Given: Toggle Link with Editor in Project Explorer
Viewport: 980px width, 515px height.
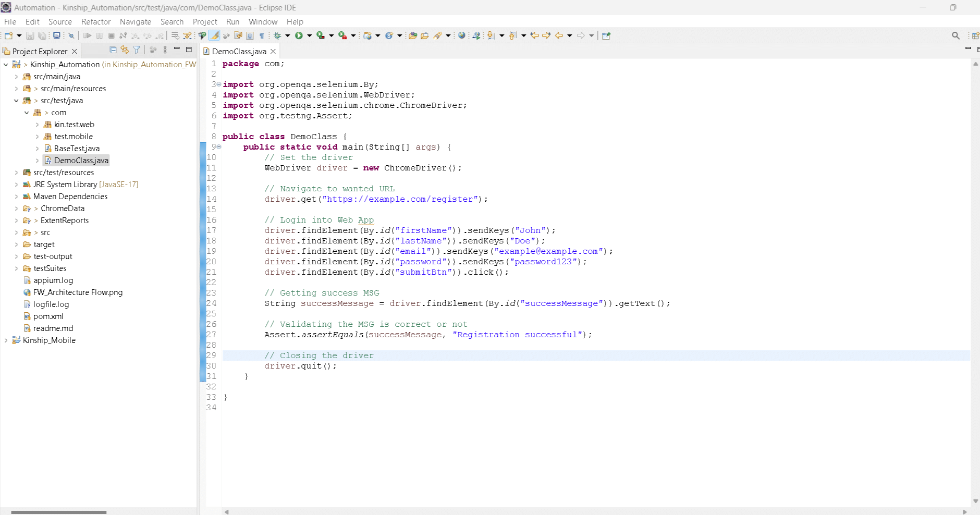Looking at the screenshot, I should 125,50.
